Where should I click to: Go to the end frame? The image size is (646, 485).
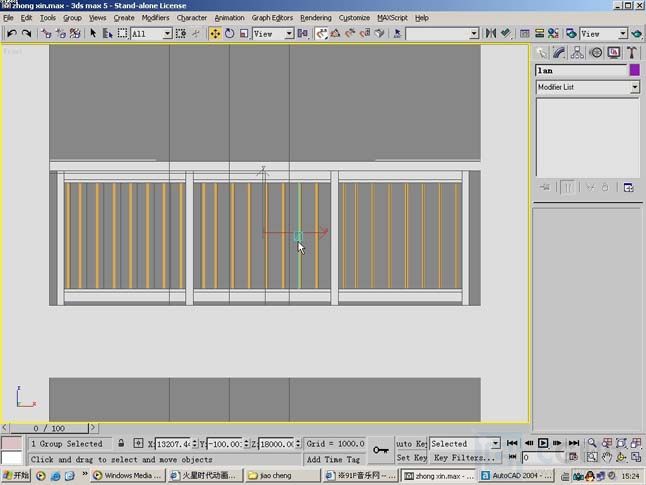pyautogui.click(x=574, y=443)
